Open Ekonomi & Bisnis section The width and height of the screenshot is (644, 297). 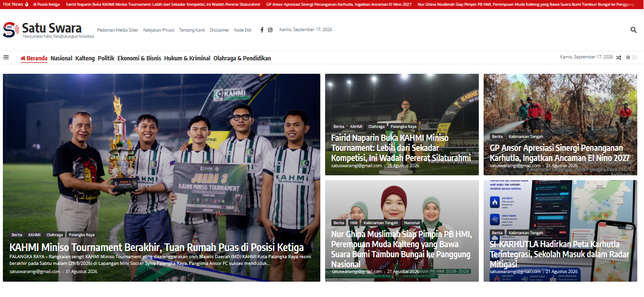tap(139, 58)
